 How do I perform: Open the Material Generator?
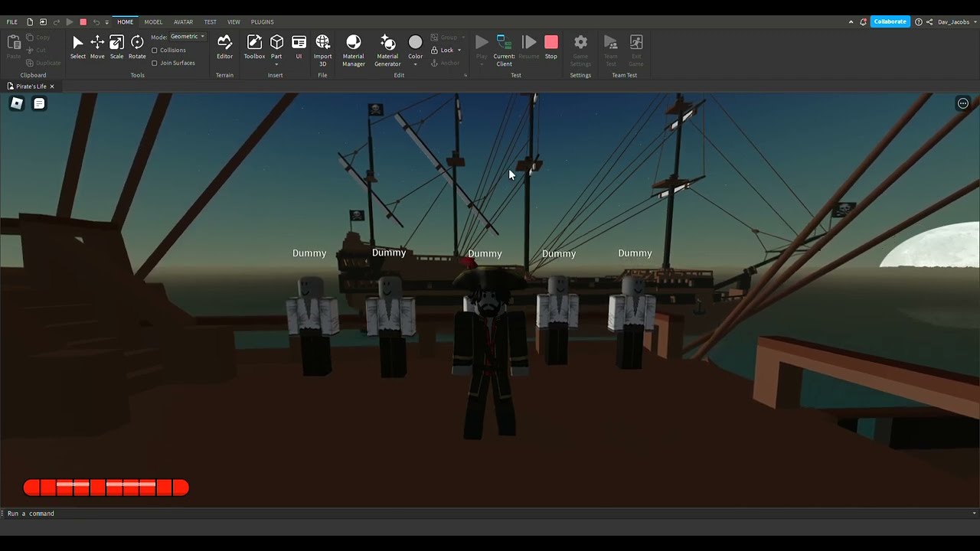[387, 51]
